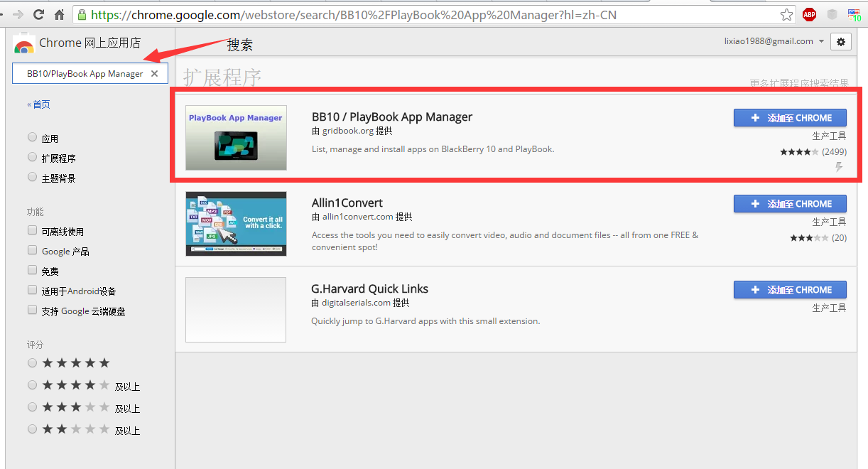Click the allin1convert.com provider text
Image resolution: width=868 pixels, height=469 pixels.
(357, 217)
